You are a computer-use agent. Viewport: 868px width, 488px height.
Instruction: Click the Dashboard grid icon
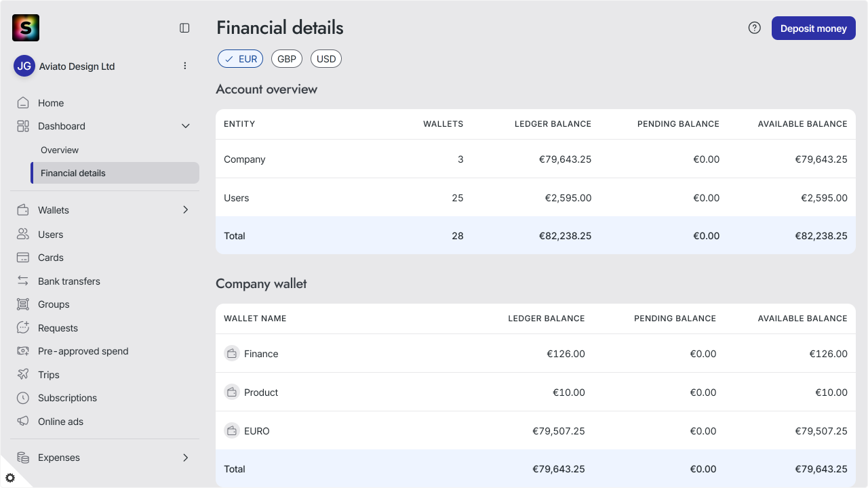coord(23,126)
